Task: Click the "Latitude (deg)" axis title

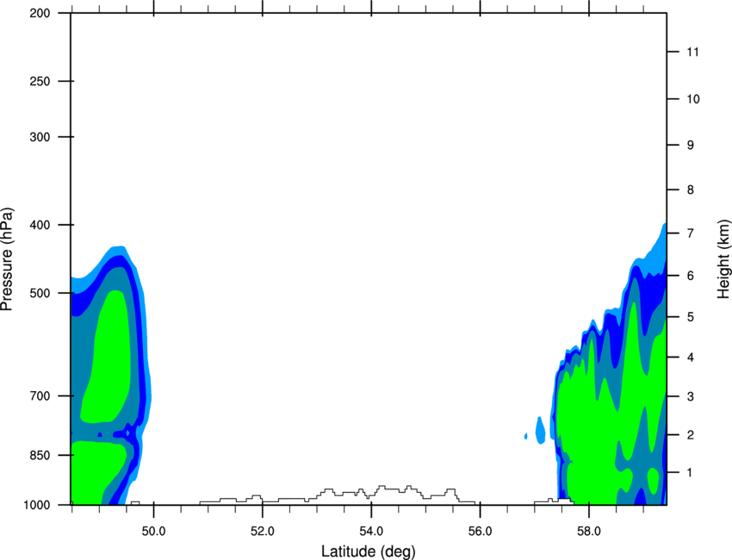Action: tap(369, 551)
